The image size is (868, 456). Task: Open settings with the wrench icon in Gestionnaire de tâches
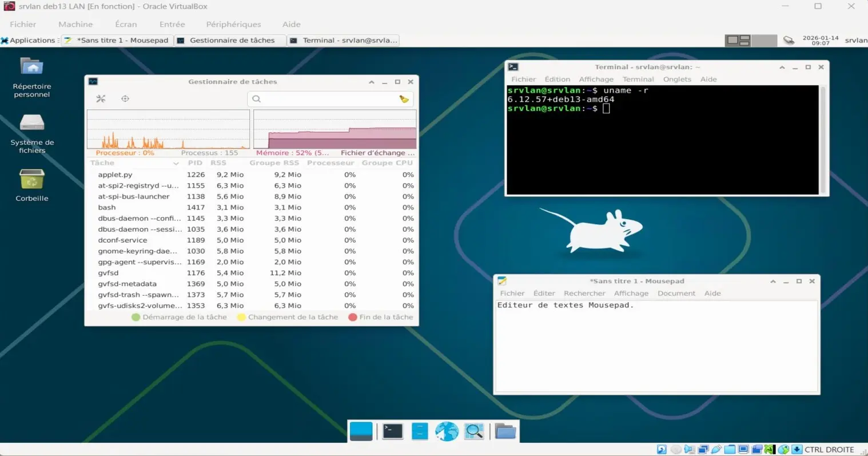click(101, 98)
